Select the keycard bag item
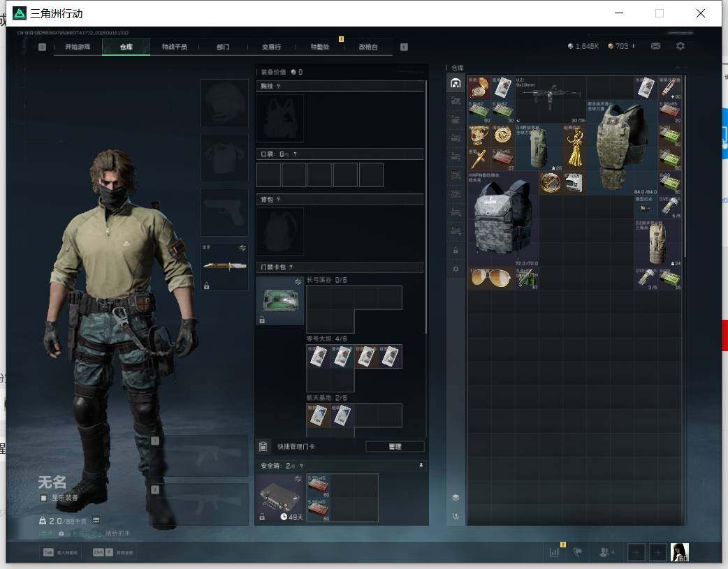 280,300
